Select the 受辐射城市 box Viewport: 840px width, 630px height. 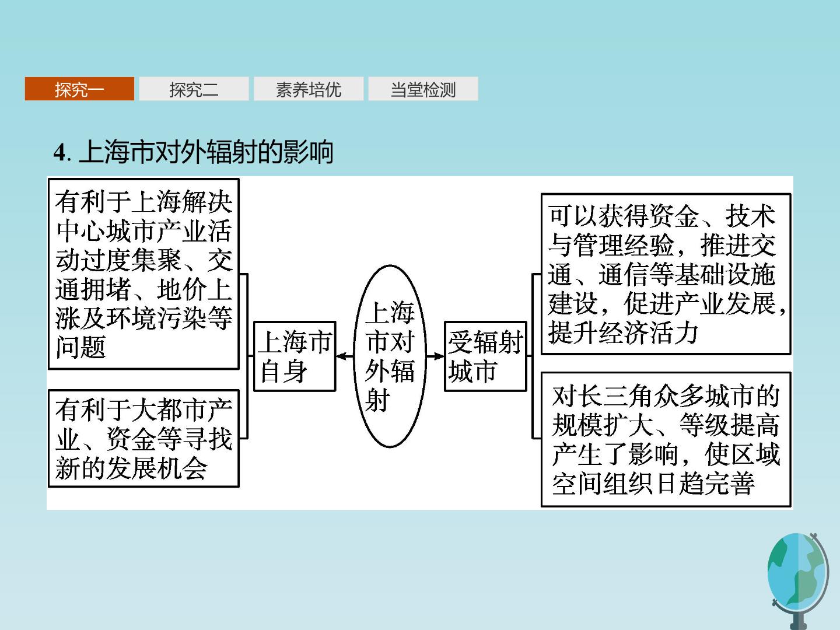[x=485, y=356]
